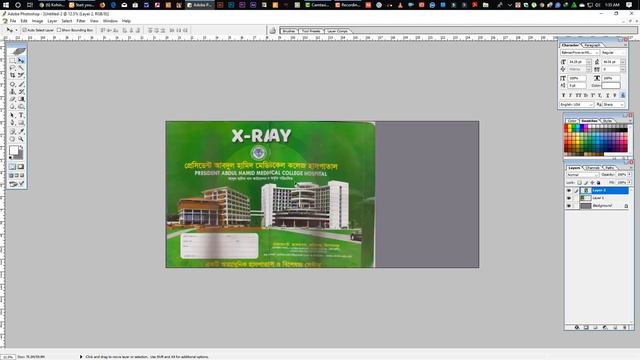The height and width of the screenshot is (360, 640).
Task: Enable Auto Select Layer checkbox
Action: (24, 30)
